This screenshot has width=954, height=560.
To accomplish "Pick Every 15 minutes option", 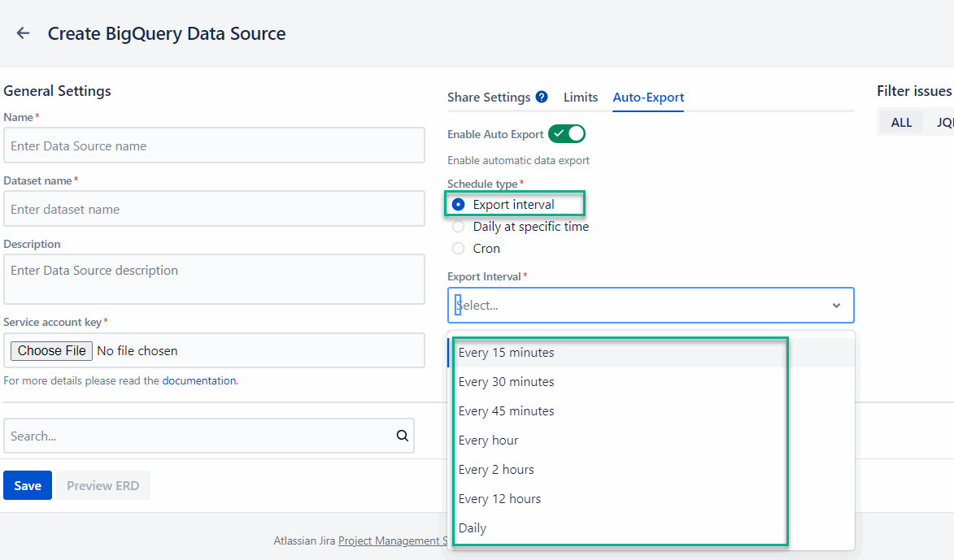I will tap(506, 353).
